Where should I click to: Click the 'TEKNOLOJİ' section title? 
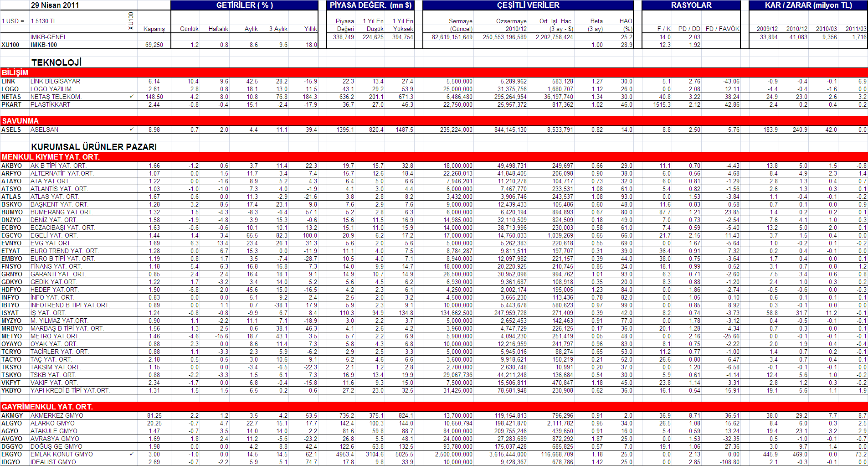[x=56, y=62]
